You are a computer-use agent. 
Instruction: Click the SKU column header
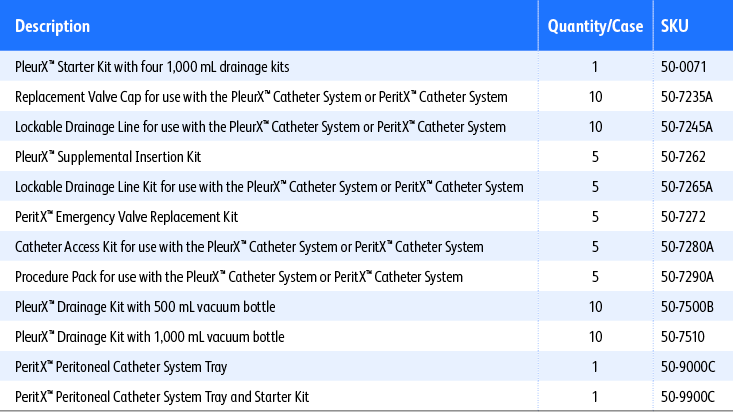tap(675, 26)
